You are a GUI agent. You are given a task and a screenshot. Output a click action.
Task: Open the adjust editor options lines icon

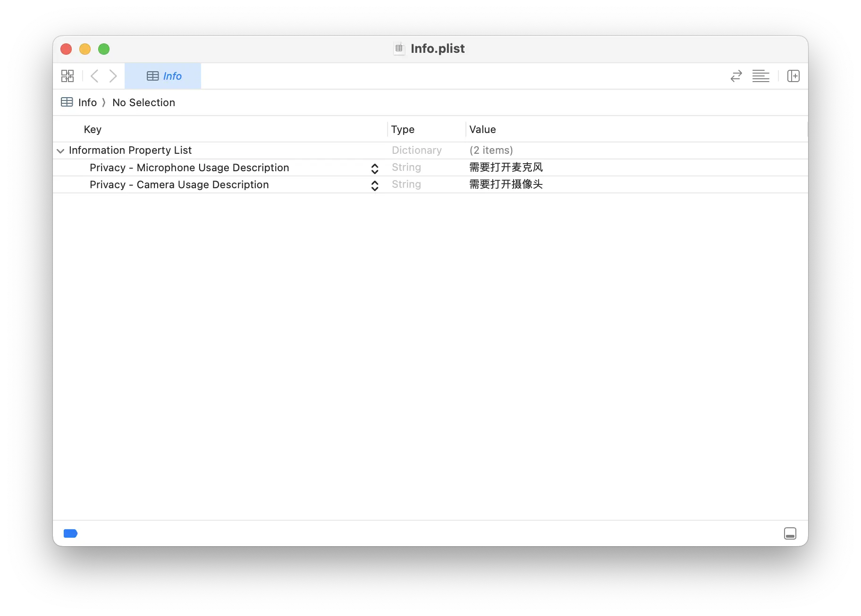(761, 76)
